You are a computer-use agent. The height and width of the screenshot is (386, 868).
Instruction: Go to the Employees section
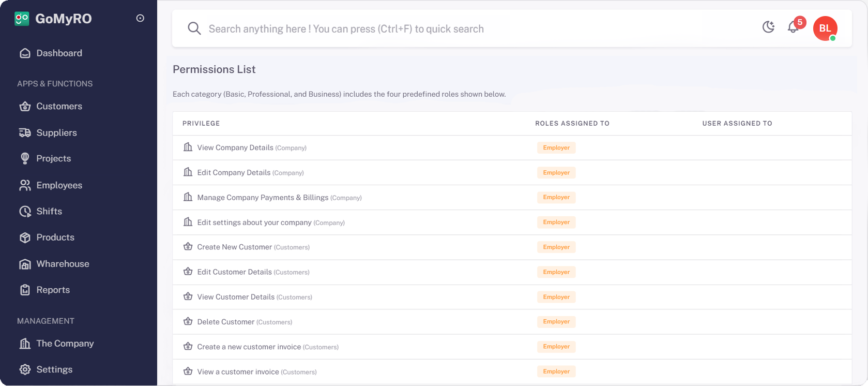(x=59, y=185)
